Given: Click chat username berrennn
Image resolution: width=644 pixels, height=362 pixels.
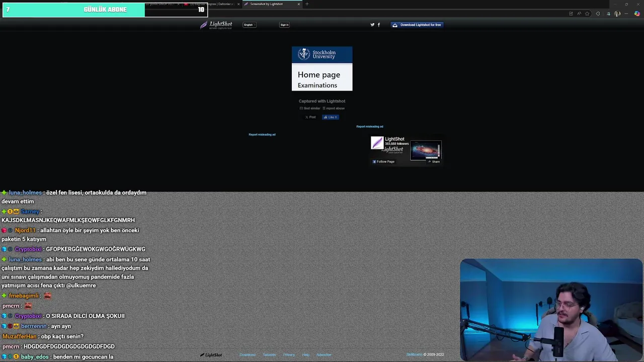Looking at the screenshot, I should tap(34, 326).
